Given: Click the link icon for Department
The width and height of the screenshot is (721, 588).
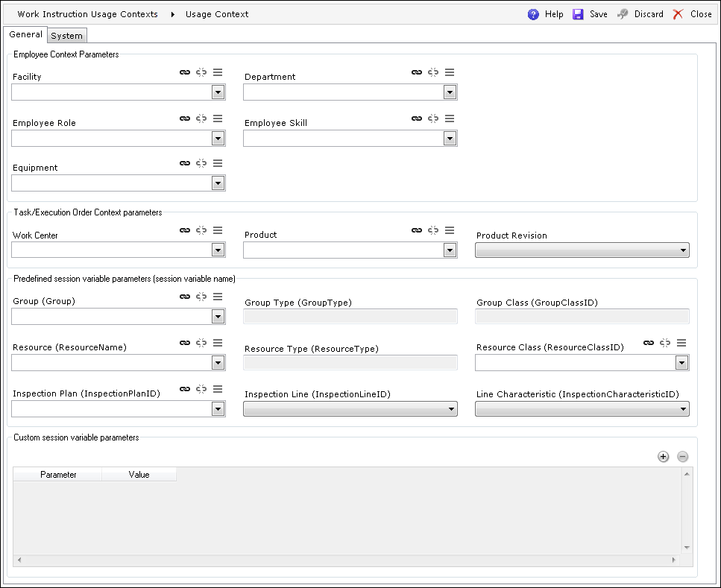Looking at the screenshot, I should click(x=417, y=72).
